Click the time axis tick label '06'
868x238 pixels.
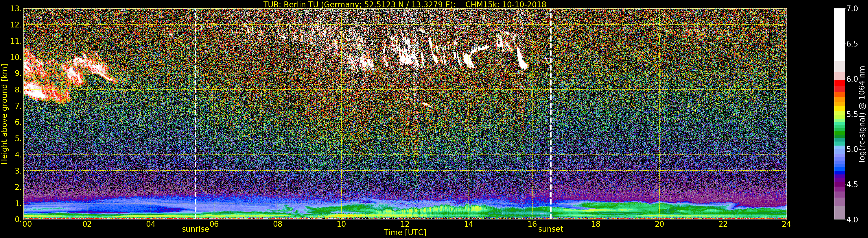coord(214,224)
